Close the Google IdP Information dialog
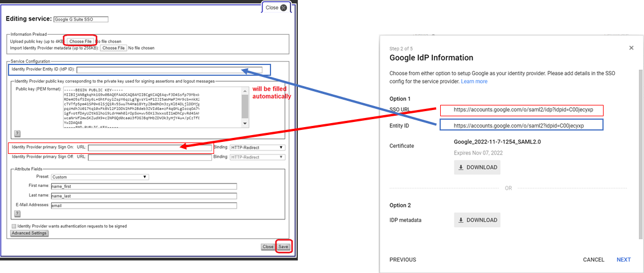Screen dimensions: 644x273 point(631,48)
